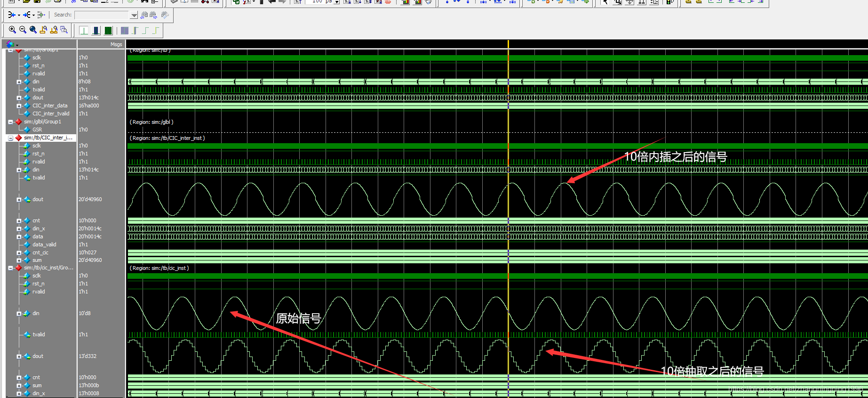Click the Find Previous Transition search icon
The image size is (868, 398).
(x=144, y=15)
